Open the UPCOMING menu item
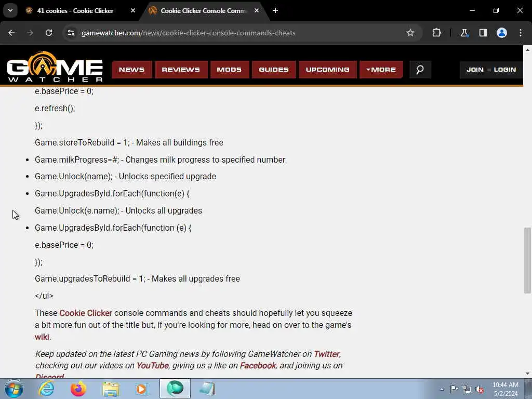The height and width of the screenshot is (399, 532). pyautogui.click(x=327, y=70)
